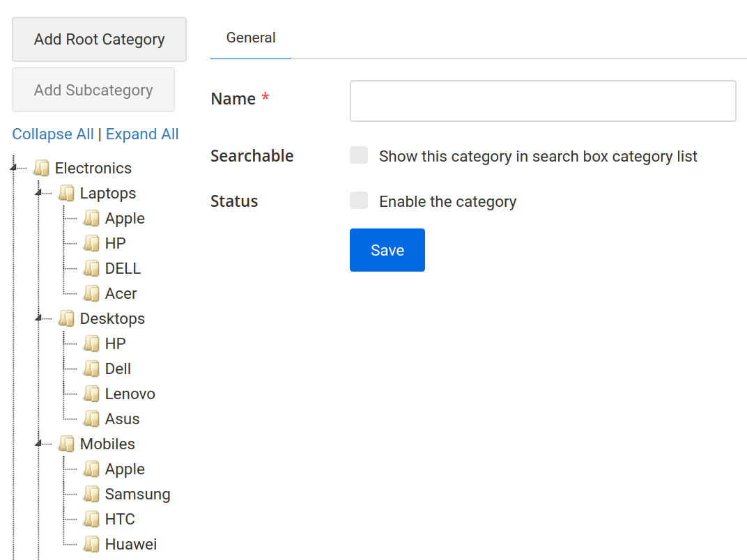Click the DELL folder icon
747x560 pixels.
pyautogui.click(x=92, y=267)
